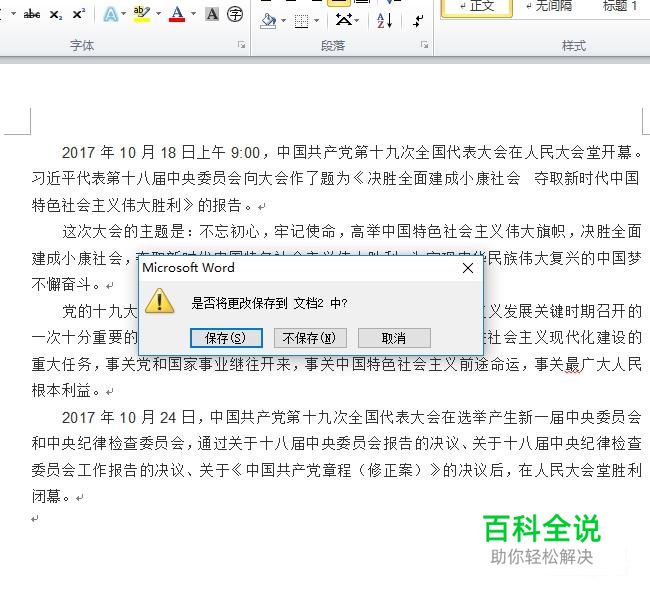Click 保存(S) button in dialog
Viewport: 650px width, 600px height.
[x=226, y=338]
